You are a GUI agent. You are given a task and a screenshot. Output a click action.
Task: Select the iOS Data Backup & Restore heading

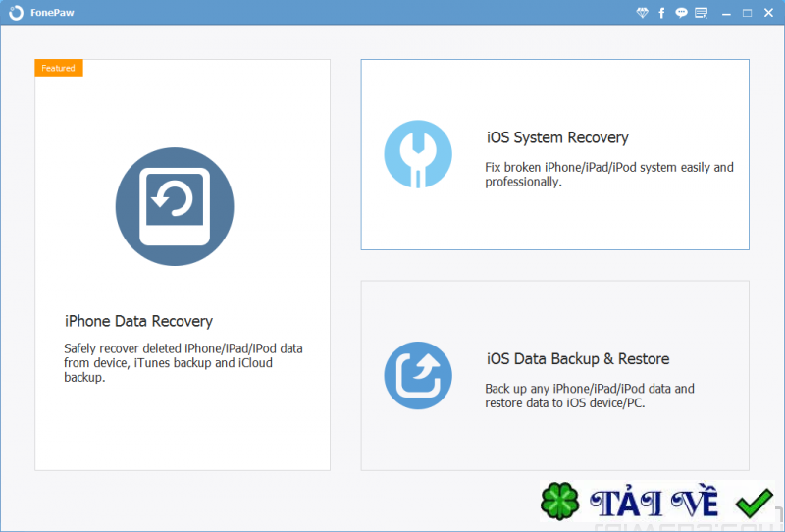[x=578, y=359]
